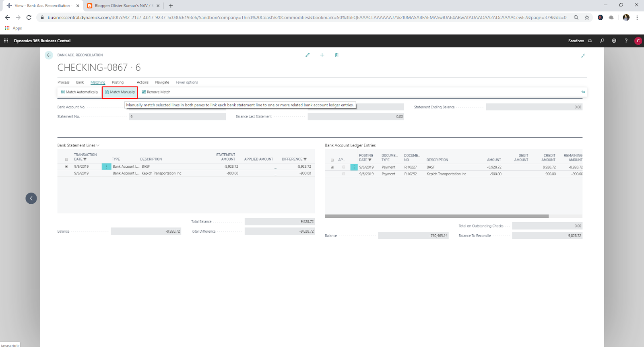Toggle the row checkbox for BASF ledger entry
This screenshot has height=349, width=644.
[332, 167]
